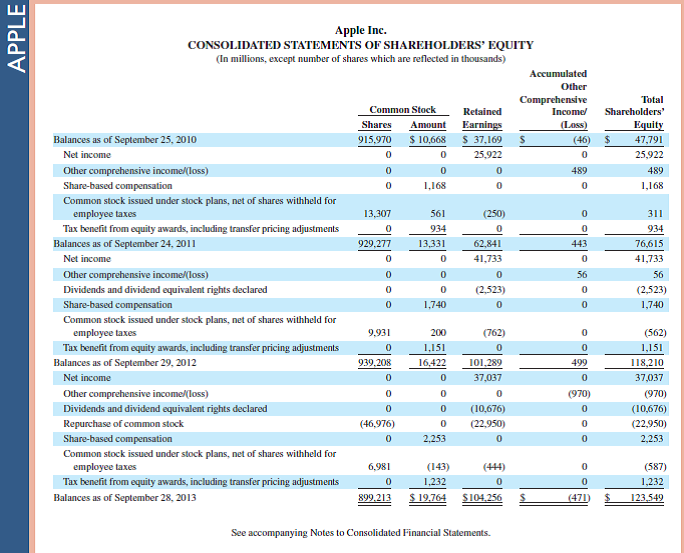684x553 pixels.
Task: Select the Balances as of September 29, 2012 label
Action: 125,362
